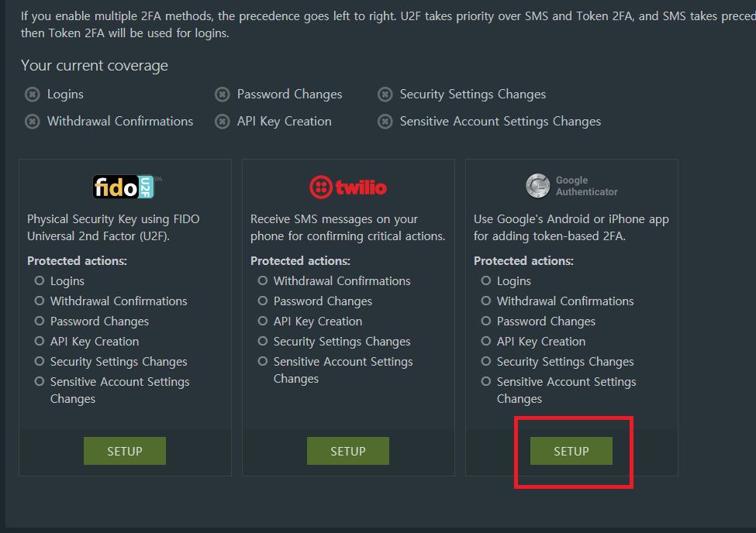756x533 pixels.
Task: Click the Password Changes coverage status icon
Action: (223, 95)
